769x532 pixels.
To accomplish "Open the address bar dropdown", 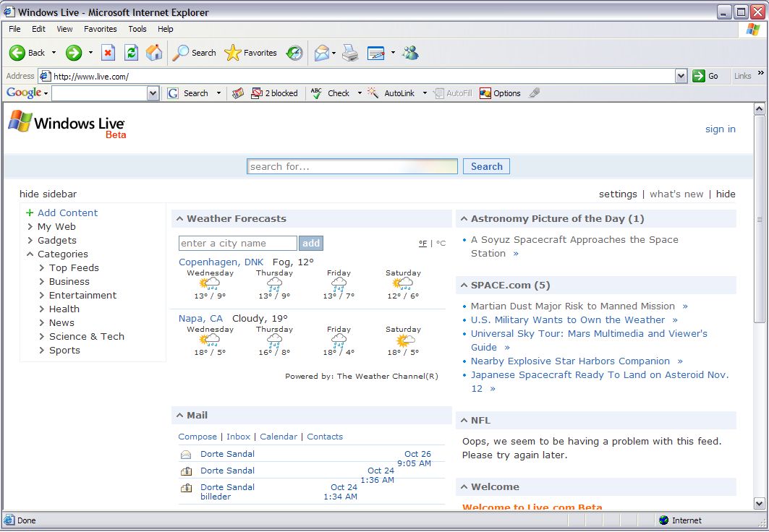I will click(x=681, y=76).
